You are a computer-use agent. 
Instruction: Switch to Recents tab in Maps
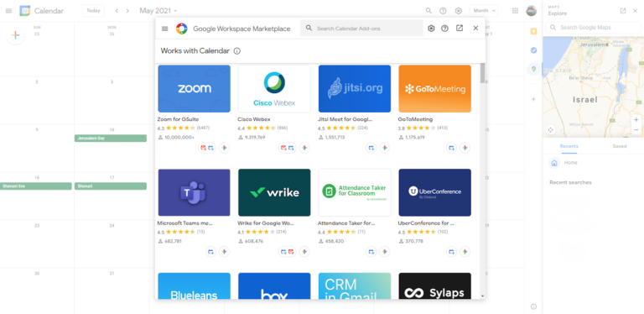[569, 146]
